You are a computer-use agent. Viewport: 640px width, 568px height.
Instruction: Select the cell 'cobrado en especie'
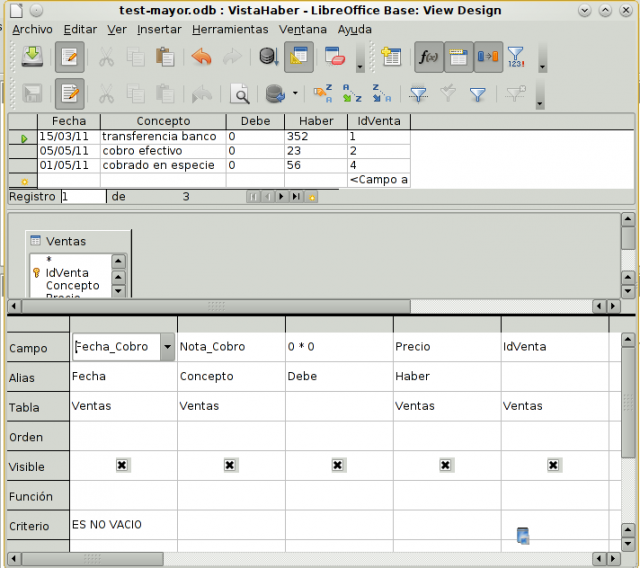tap(163, 165)
